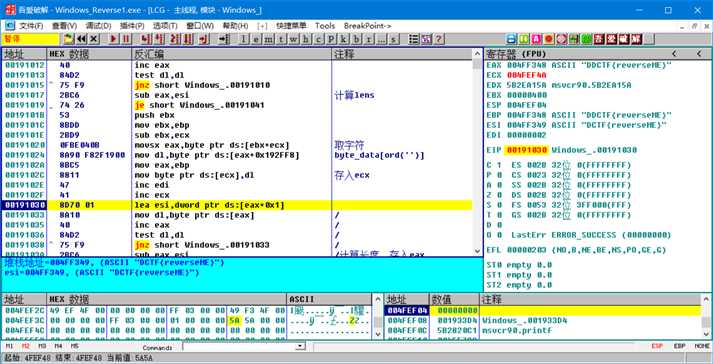
Task: Click the Appearance options icon
Action: [426, 39]
